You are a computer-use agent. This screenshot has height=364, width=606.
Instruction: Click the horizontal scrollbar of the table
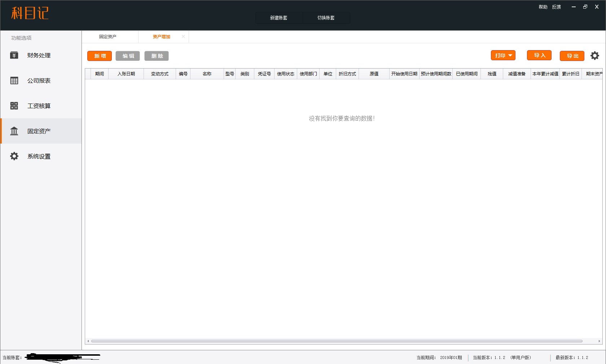pyautogui.click(x=336, y=341)
